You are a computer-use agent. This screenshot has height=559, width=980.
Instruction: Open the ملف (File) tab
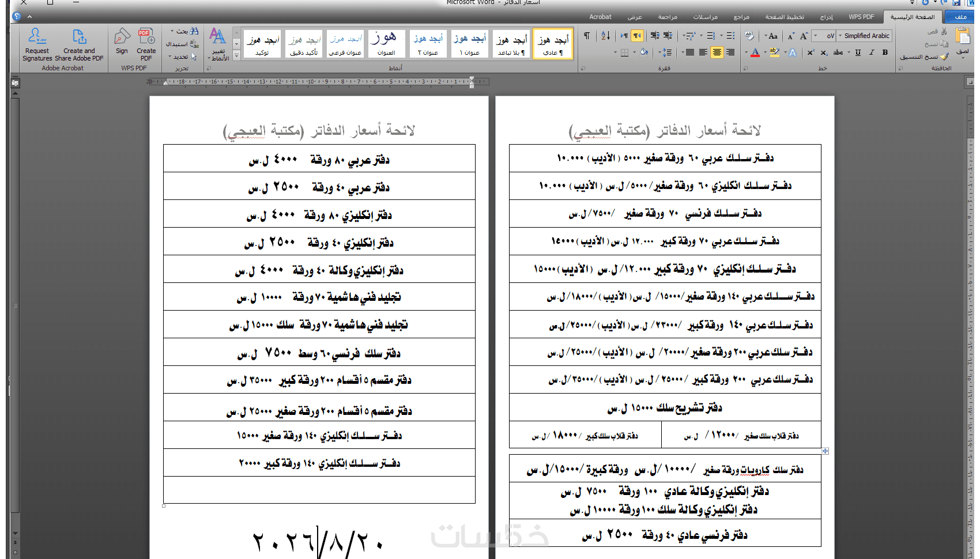point(960,17)
